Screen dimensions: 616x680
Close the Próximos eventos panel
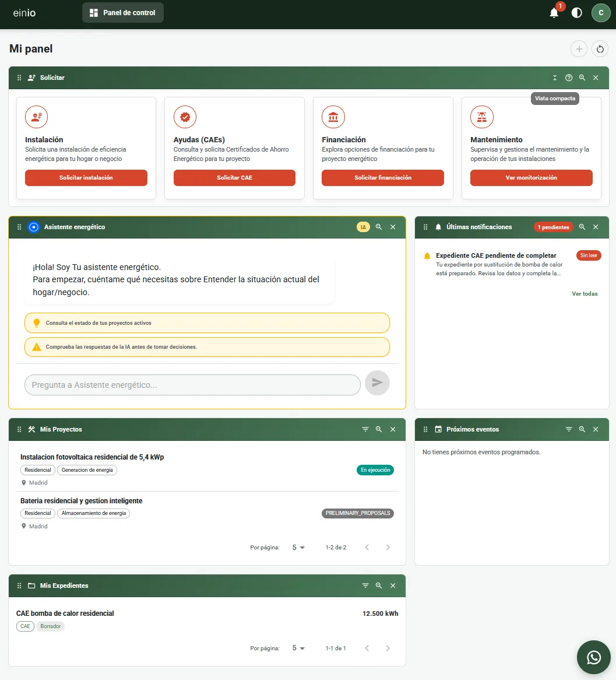click(x=596, y=429)
